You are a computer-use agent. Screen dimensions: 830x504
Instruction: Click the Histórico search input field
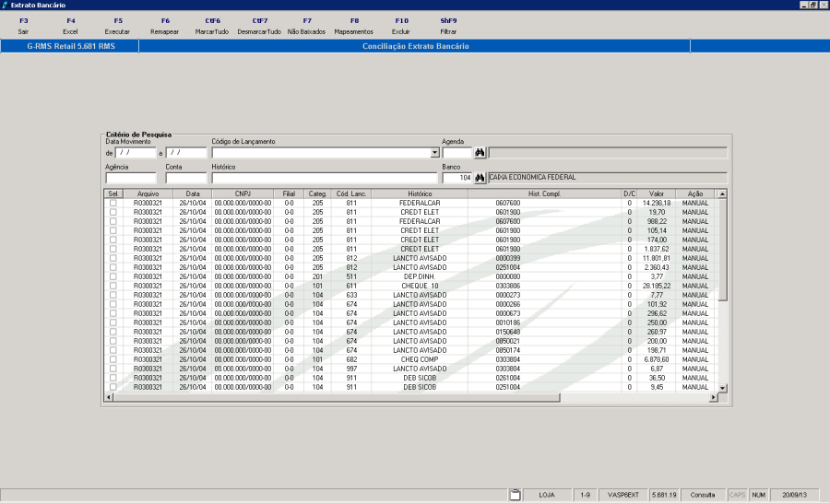click(323, 178)
